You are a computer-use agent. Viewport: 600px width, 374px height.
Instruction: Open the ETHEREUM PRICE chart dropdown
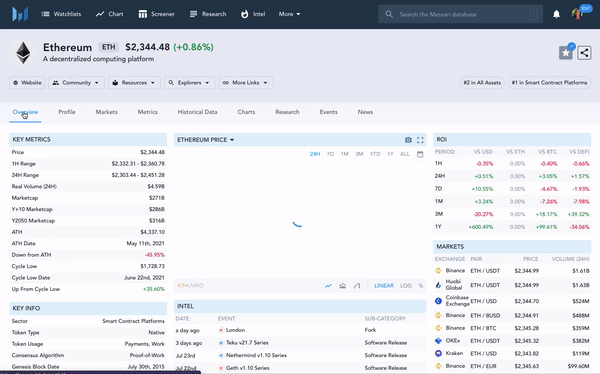[x=205, y=140]
